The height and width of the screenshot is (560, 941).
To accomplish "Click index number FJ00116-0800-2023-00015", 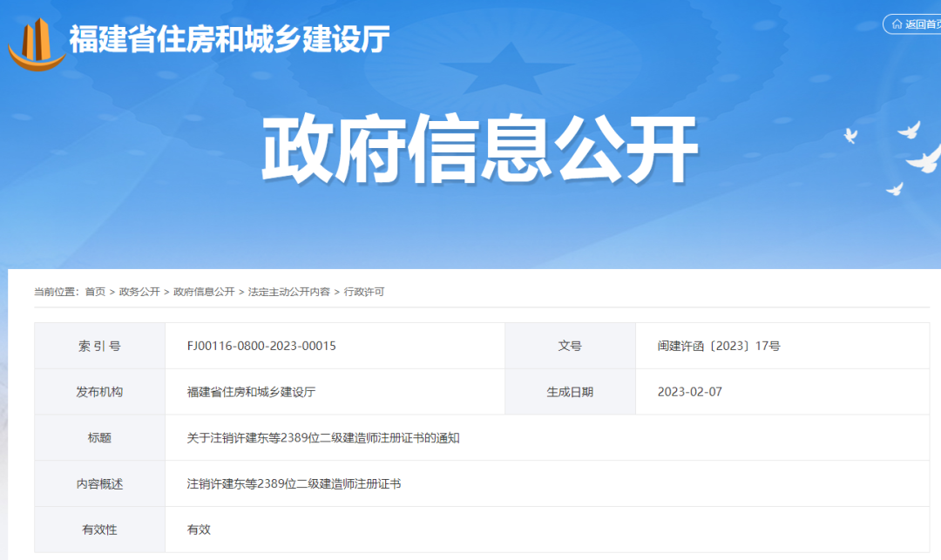I will pyautogui.click(x=261, y=346).
